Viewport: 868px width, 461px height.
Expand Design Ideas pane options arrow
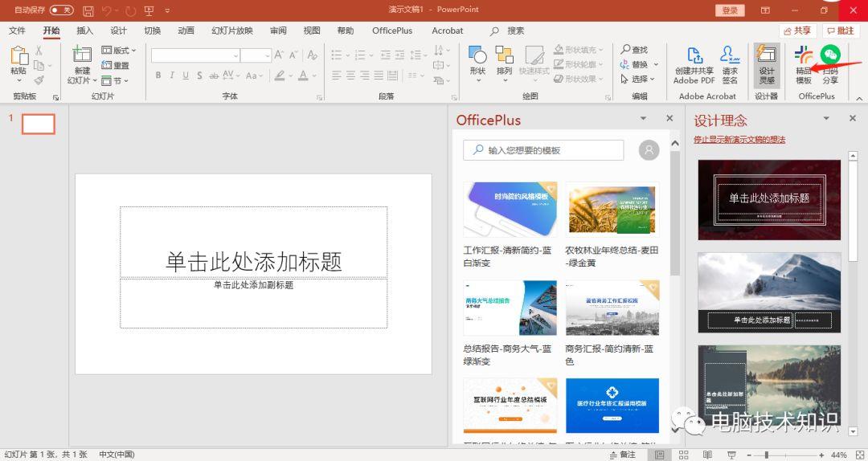click(826, 118)
